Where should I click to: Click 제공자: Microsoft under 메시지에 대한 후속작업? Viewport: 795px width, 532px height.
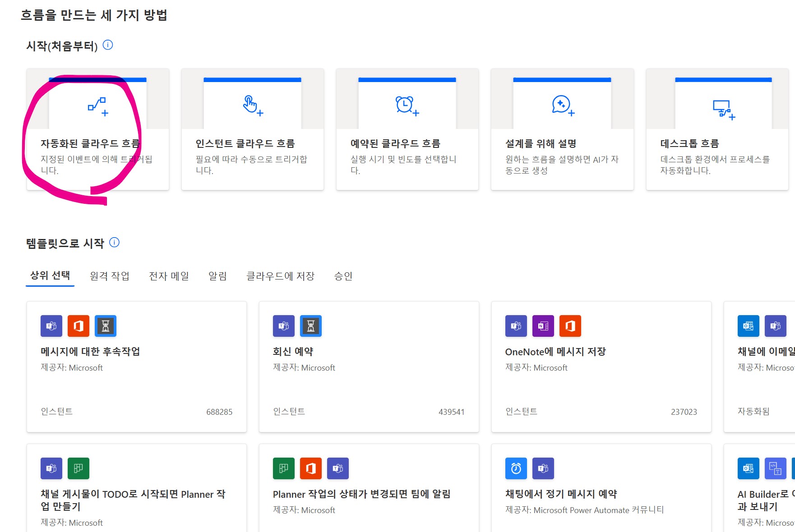pyautogui.click(x=72, y=367)
